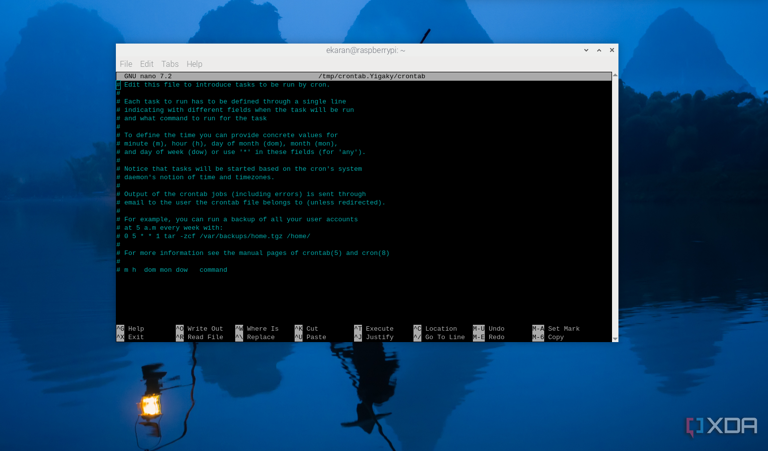This screenshot has height=451, width=768.
Task: Open the Tabs menu
Action: pos(170,64)
